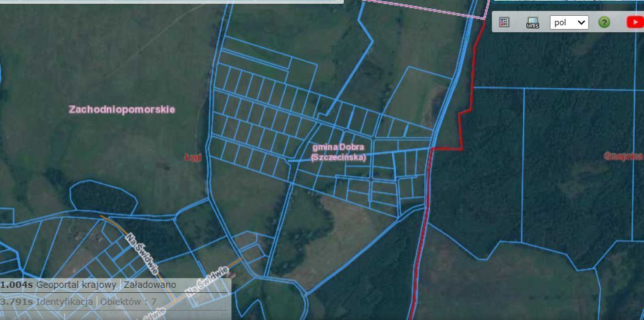644x320 pixels.
Task: Open the map layers legend icon
Action: [x=504, y=22]
